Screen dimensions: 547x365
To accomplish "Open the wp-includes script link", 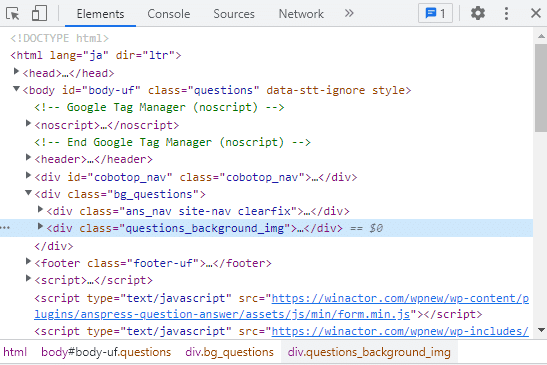I will pos(400,331).
